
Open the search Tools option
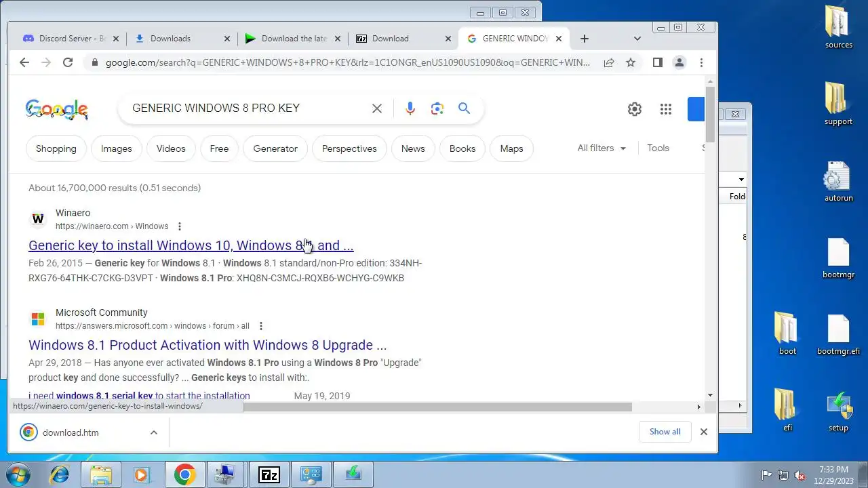[658, 148]
